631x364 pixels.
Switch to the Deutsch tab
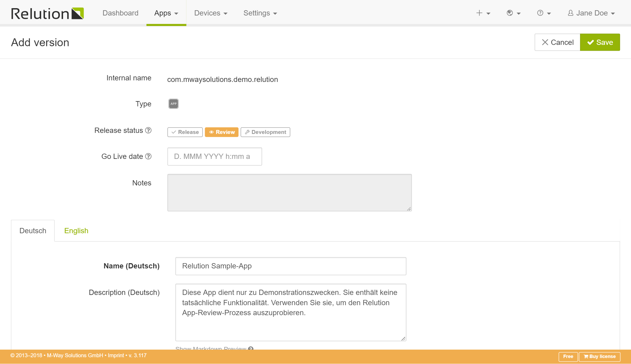pos(33,231)
